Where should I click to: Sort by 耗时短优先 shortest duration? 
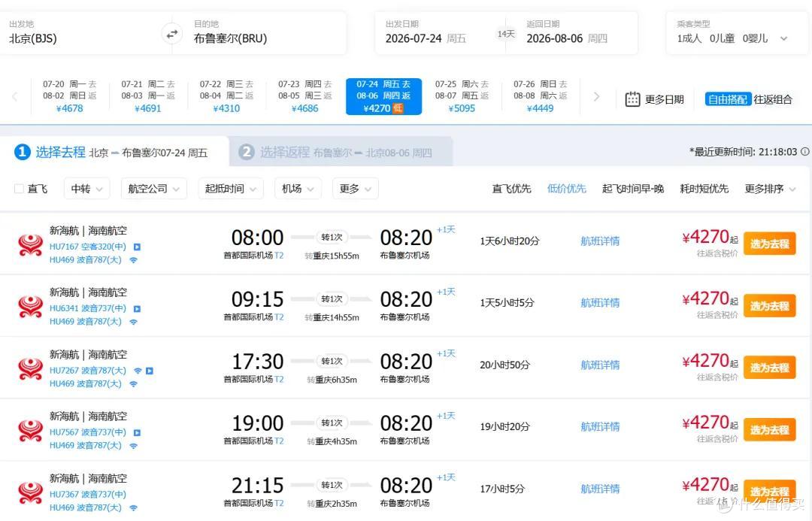pos(704,189)
